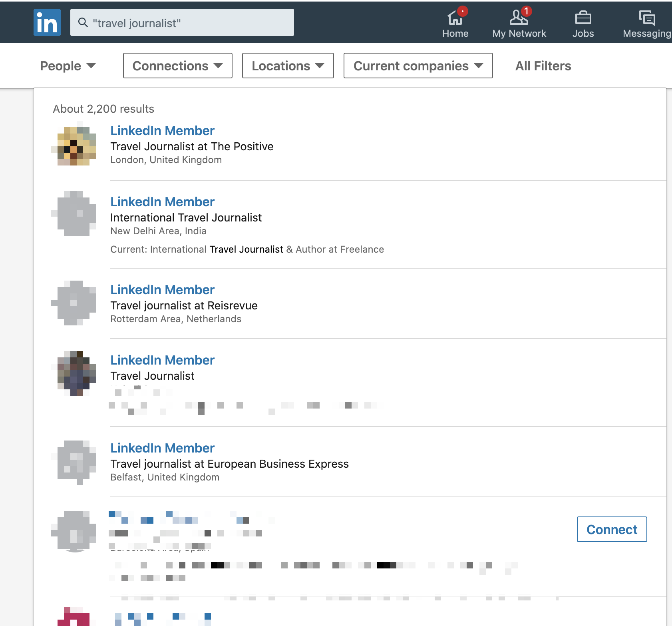The height and width of the screenshot is (626, 672).
Task: Click the LinkedIn logo icon
Action: click(47, 22)
